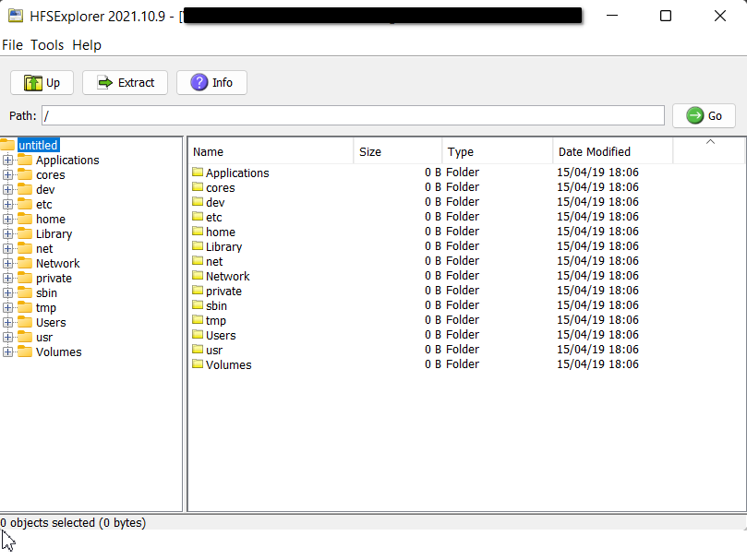The height and width of the screenshot is (560, 747).
Task: Sort by the Name column header
Action: click(x=209, y=151)
